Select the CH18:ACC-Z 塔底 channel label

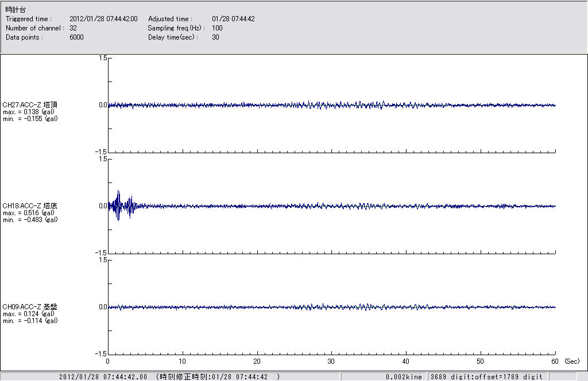pyautogui.click(x=30, y=205)
